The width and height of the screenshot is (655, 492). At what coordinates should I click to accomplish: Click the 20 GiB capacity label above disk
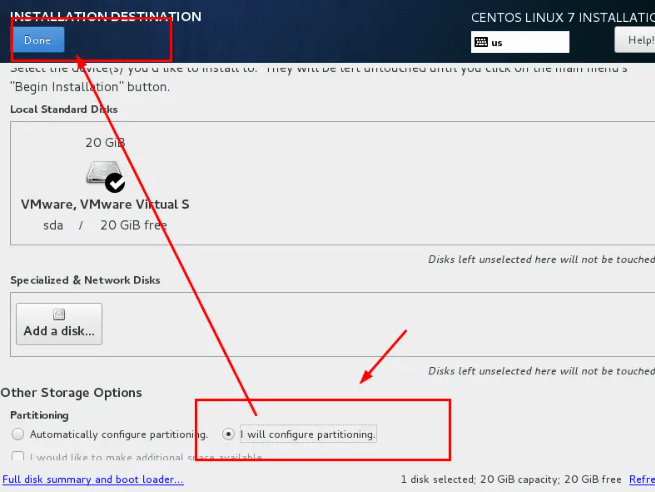(105, 142)
